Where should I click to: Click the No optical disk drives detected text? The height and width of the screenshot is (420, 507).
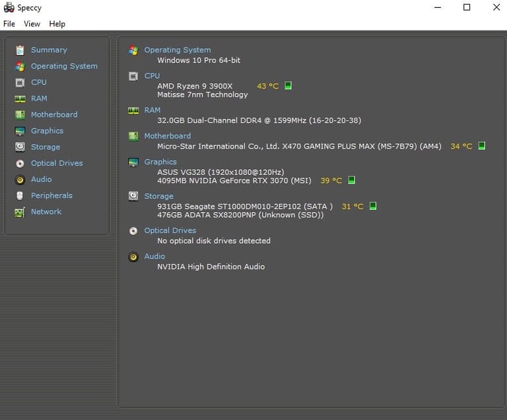[214, 241]
